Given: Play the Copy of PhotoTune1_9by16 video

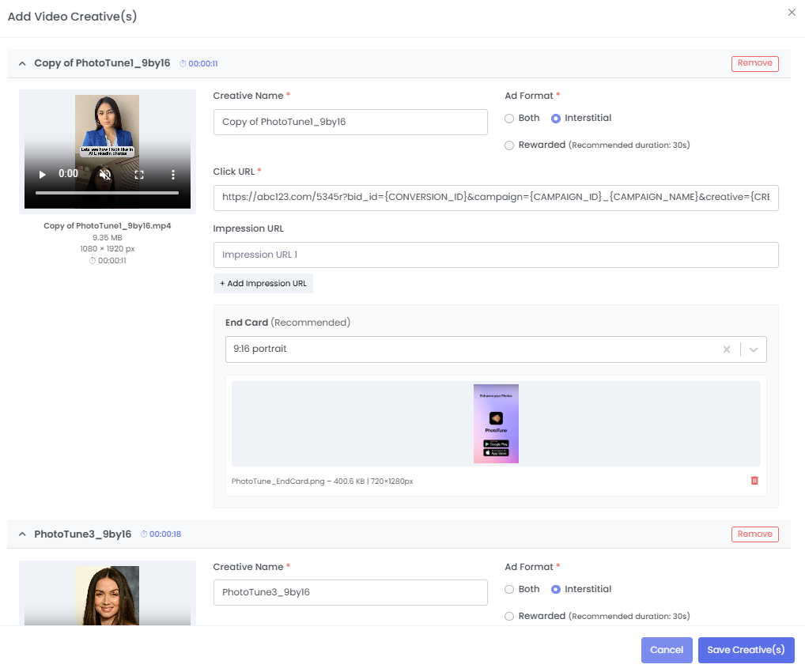Looking at the screenshot, I should (x=43, y=174).
